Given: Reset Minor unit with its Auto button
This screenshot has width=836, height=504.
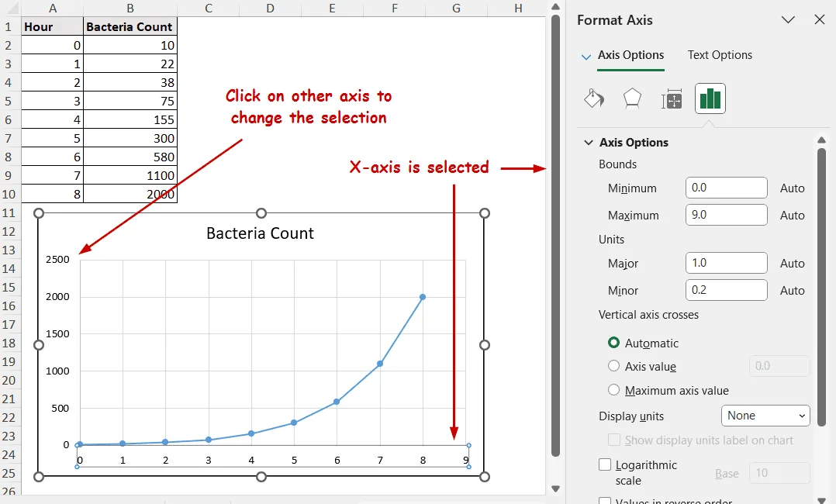Looking at the screenshot, I should 793,291.
